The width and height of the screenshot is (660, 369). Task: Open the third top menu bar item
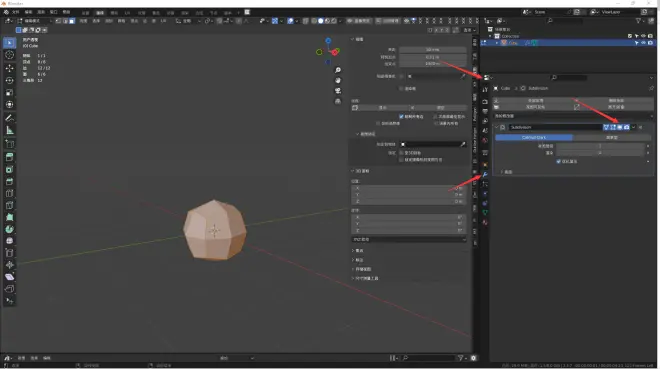41,12
